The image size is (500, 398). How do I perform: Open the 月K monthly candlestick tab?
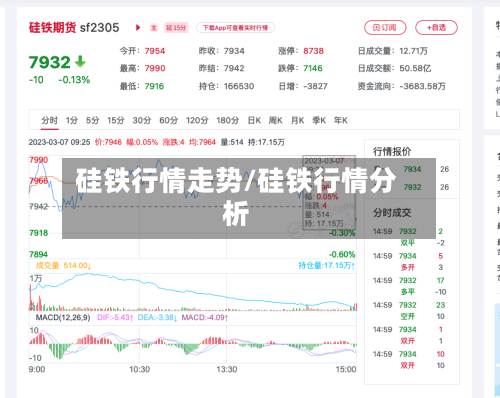tap(297, 120)
